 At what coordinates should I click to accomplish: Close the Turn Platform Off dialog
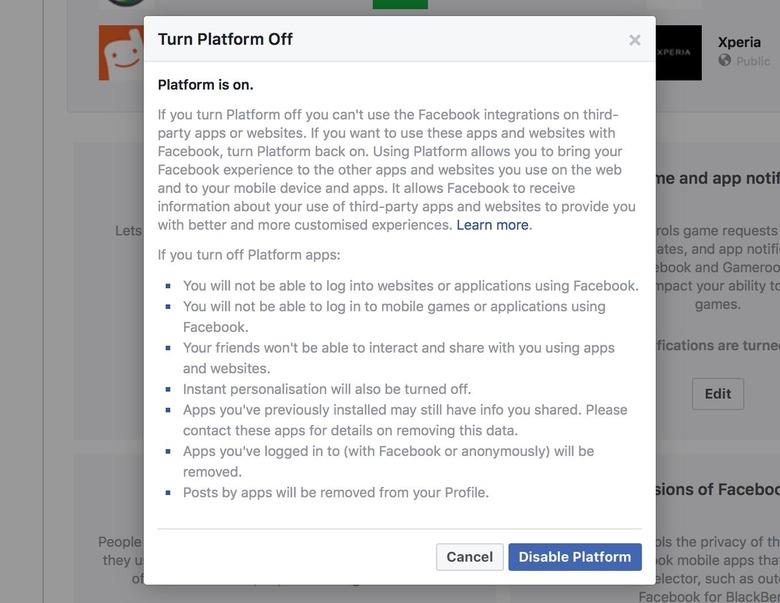click(x=634, y=40)
